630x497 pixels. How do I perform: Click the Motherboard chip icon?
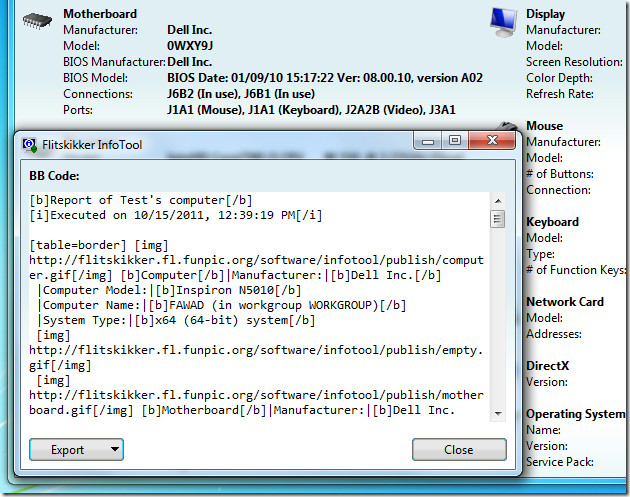(x=37, y=21)
